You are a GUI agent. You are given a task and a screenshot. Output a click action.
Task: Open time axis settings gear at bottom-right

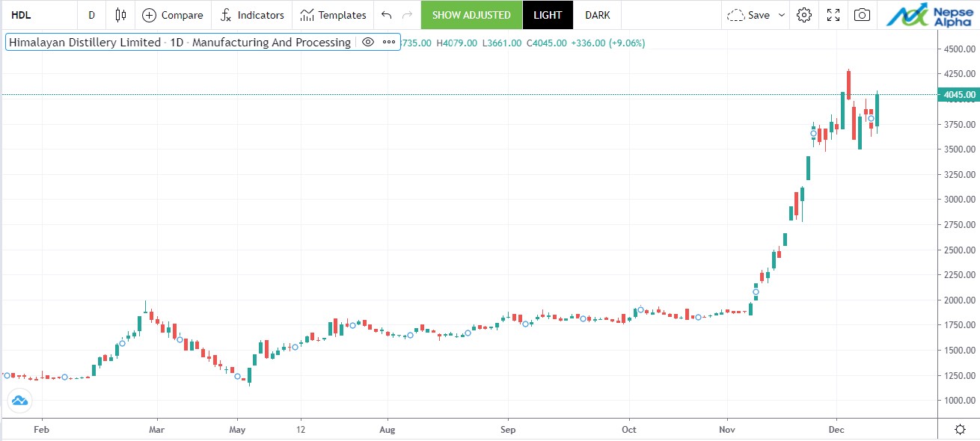960,429
